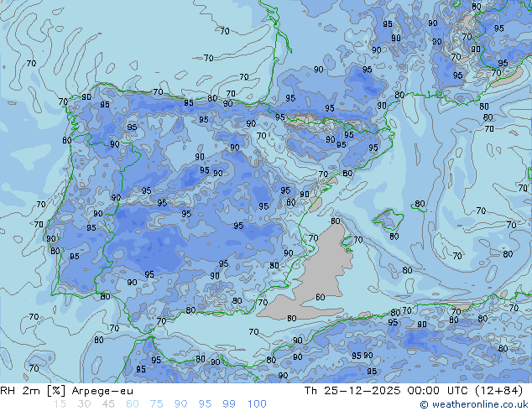Click legend value 60

tap(133, 404)
